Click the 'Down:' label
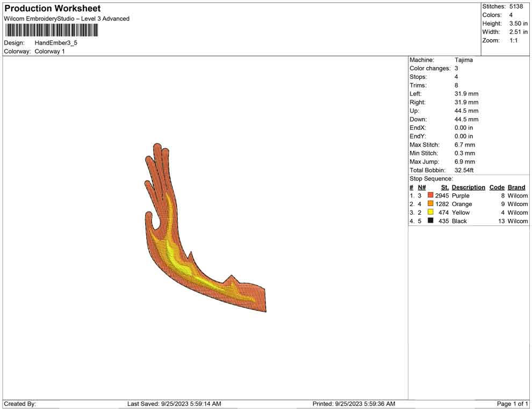 tap(418, 119)
